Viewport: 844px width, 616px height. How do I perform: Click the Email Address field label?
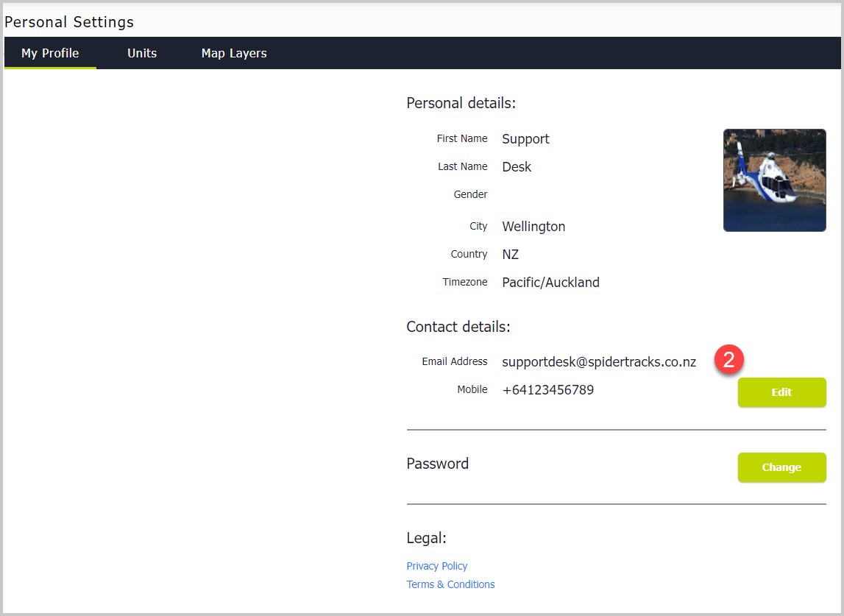455,362
